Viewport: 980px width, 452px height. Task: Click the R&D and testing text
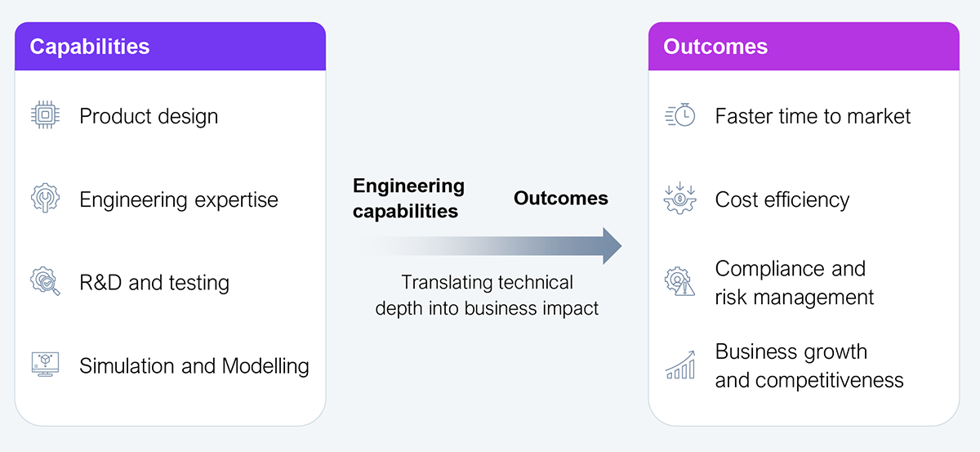coord(154,283)
